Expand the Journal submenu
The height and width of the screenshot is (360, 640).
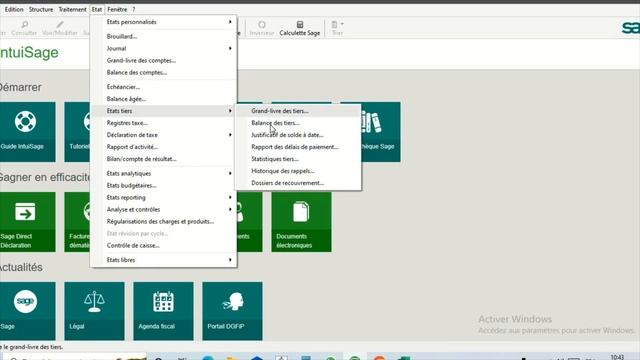[x=163, y=48]
